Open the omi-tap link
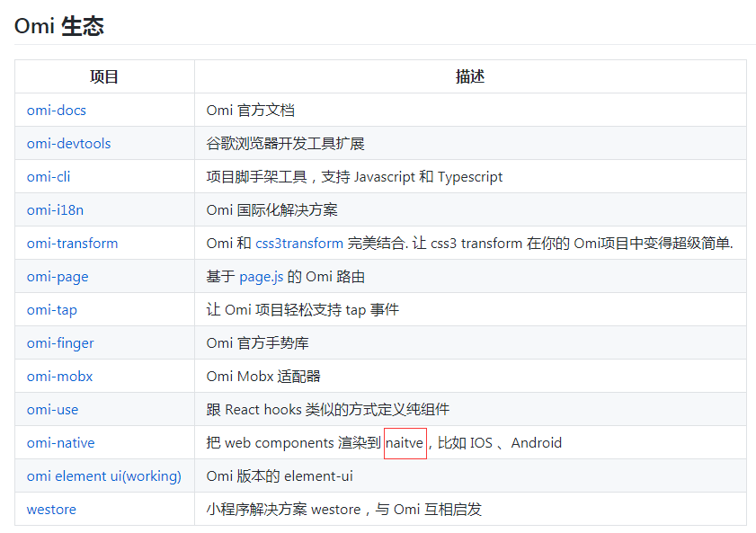Viewport: 756px width, 533px height. 52,310
